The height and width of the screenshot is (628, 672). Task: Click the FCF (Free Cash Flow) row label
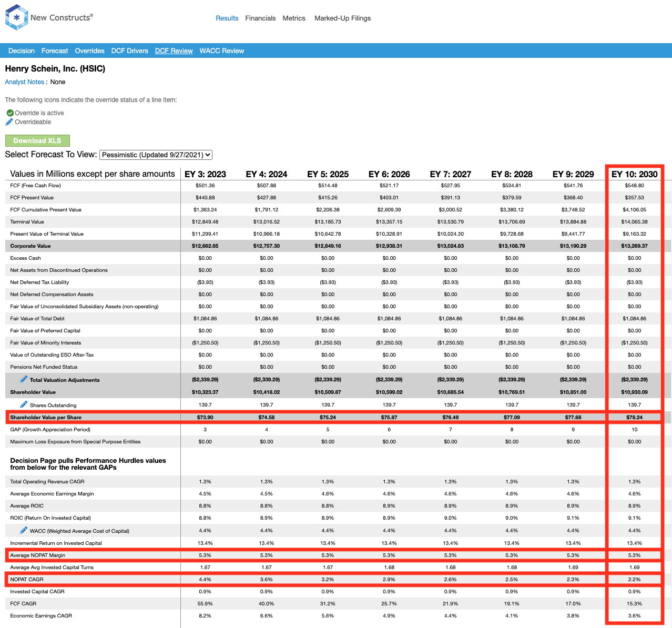pos(36,186)
